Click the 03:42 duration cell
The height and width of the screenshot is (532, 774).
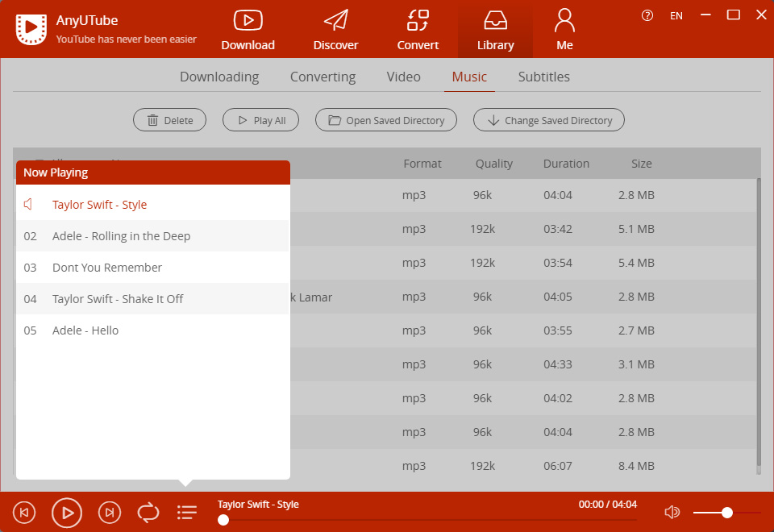coord(557,229)
